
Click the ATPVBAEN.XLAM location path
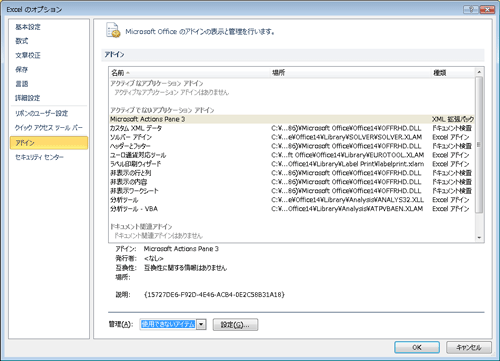347,209
